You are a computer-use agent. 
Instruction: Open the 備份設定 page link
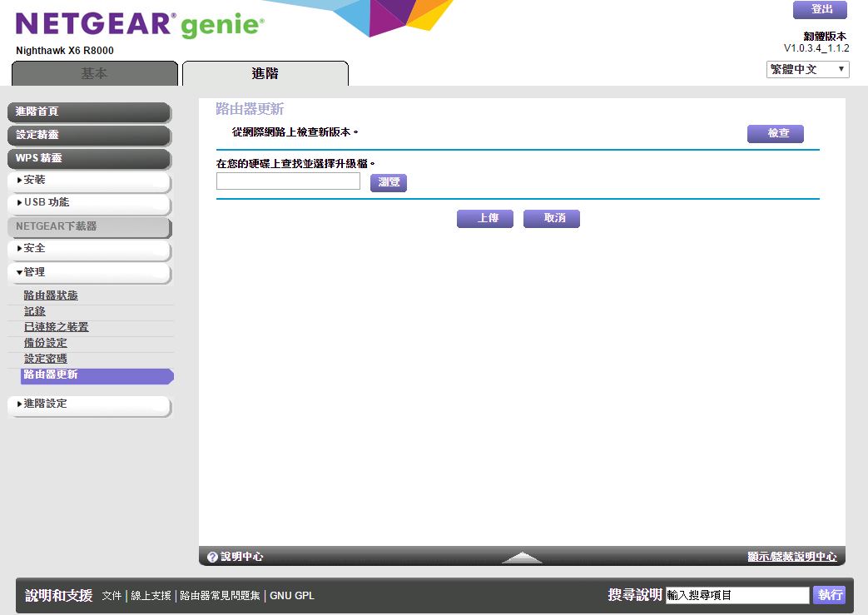tap(46, 343)
